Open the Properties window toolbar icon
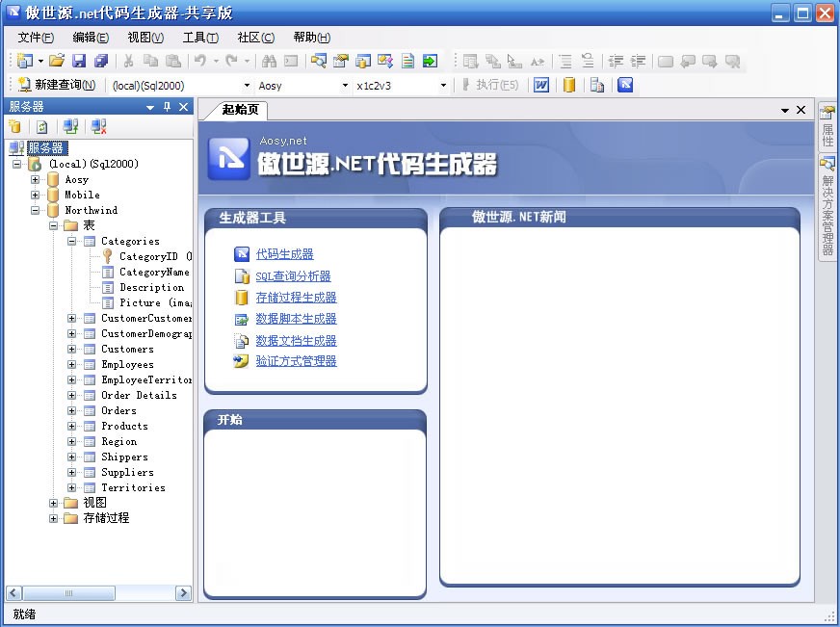 [x=341, y=61]
